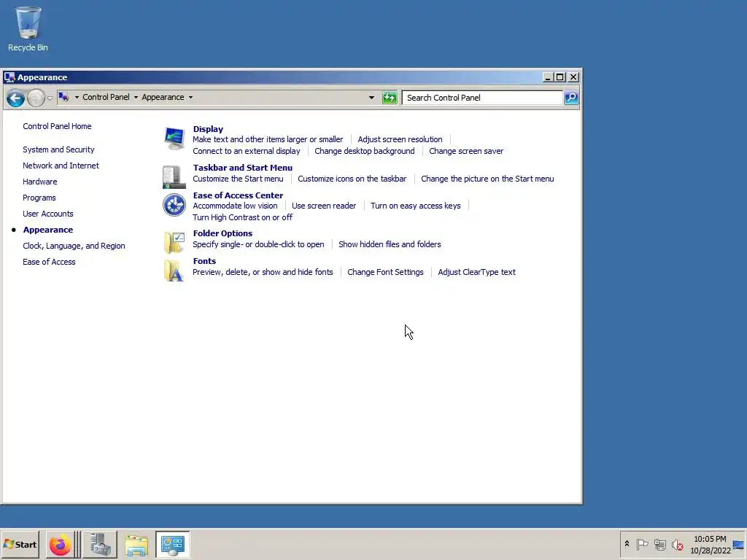747x560 pixels.
Task: Select Appearance in the sidebar
Action: 48,230
